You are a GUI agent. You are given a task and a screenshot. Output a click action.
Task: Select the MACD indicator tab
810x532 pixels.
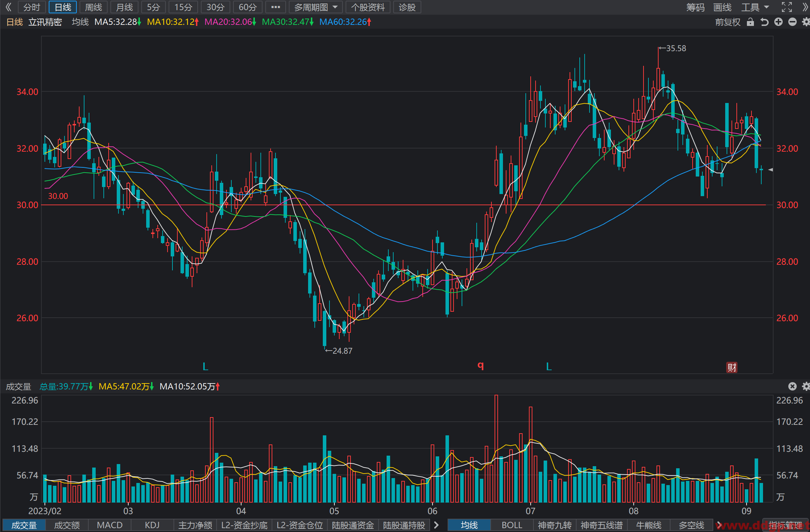pos(110,525)
